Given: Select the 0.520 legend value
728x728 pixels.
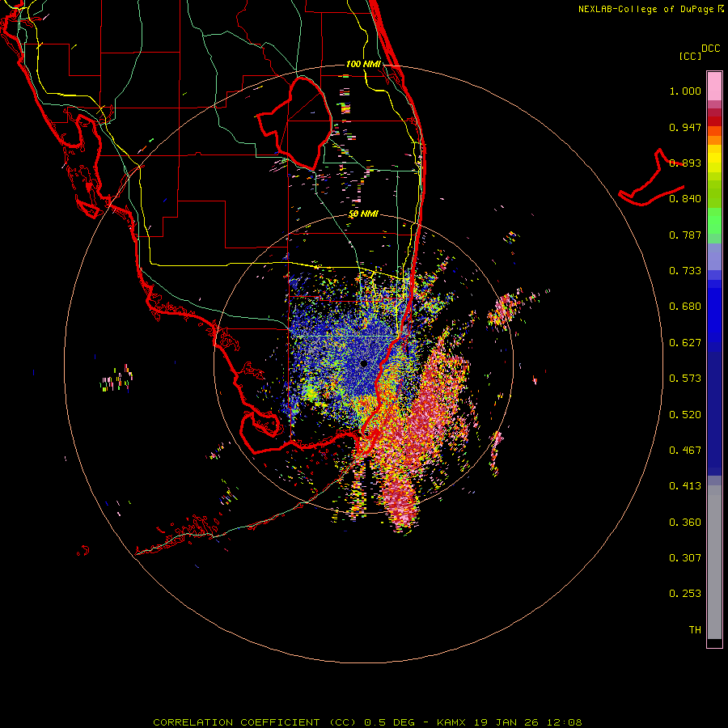Looking at the screenshot, I should [685, 415].
